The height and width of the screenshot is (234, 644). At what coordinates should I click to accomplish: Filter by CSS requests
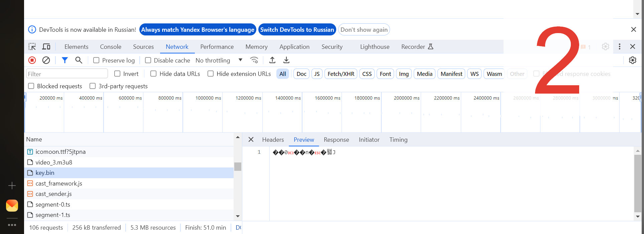(x=367, y=74)
